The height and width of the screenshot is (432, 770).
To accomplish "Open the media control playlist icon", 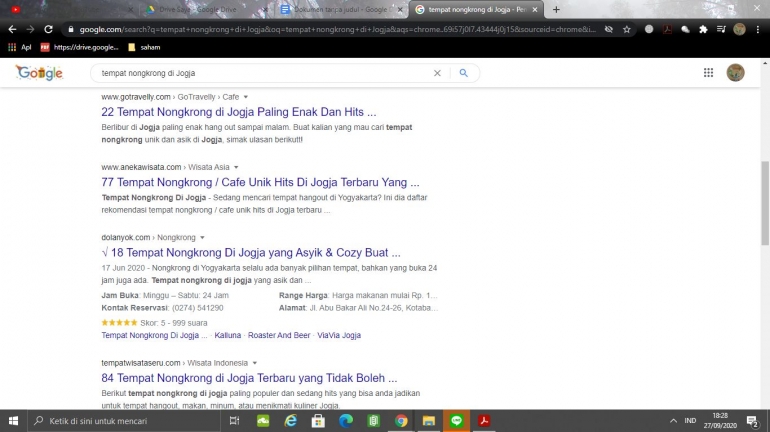I will coord(721,29).
